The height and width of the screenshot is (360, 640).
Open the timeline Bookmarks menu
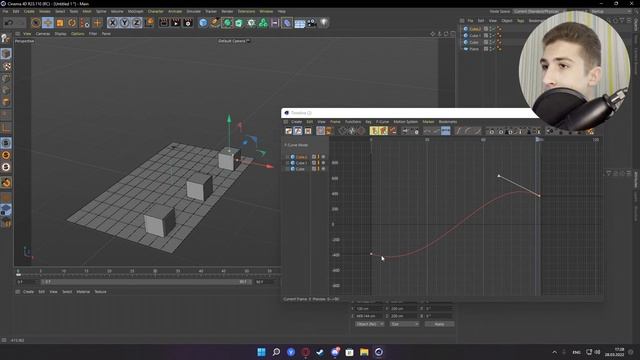[x=448, y=122]
